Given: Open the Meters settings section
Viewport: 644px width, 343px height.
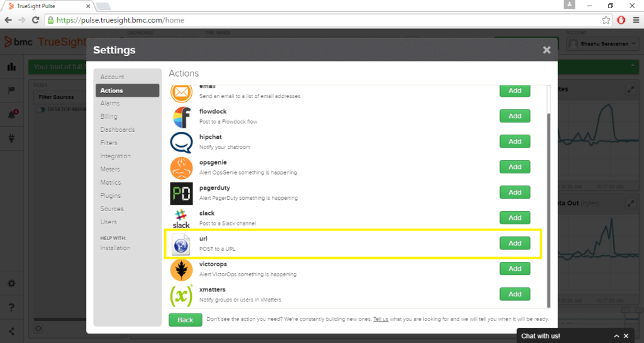Looking at the screenshot, I should (110, 169).
